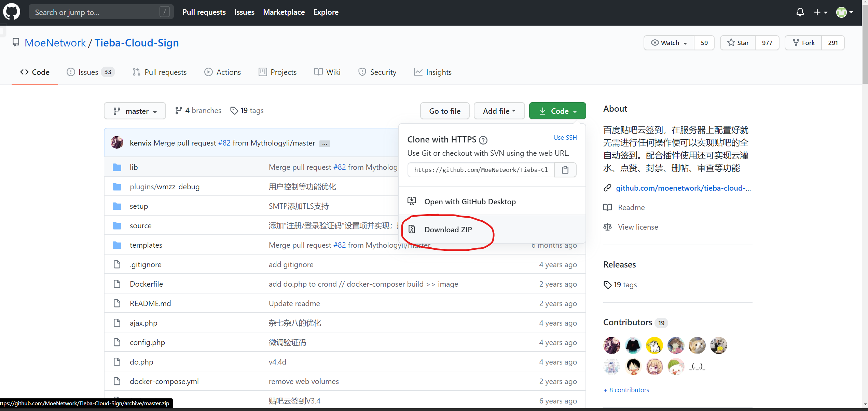
Task: Show the + 8 contributors link
Action: pyautogui.click(x=626, y=390)
